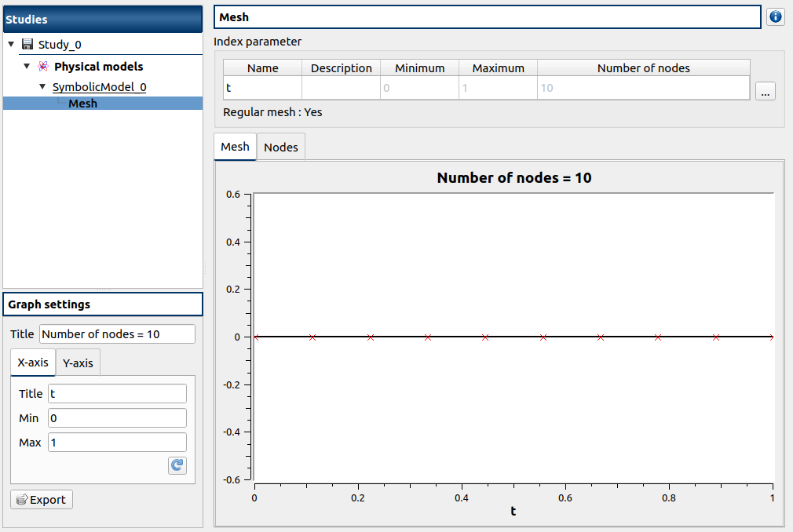This screenshot has height=532, width=793.
Task: Click the X-axis Min field
Action: (117, 418)
